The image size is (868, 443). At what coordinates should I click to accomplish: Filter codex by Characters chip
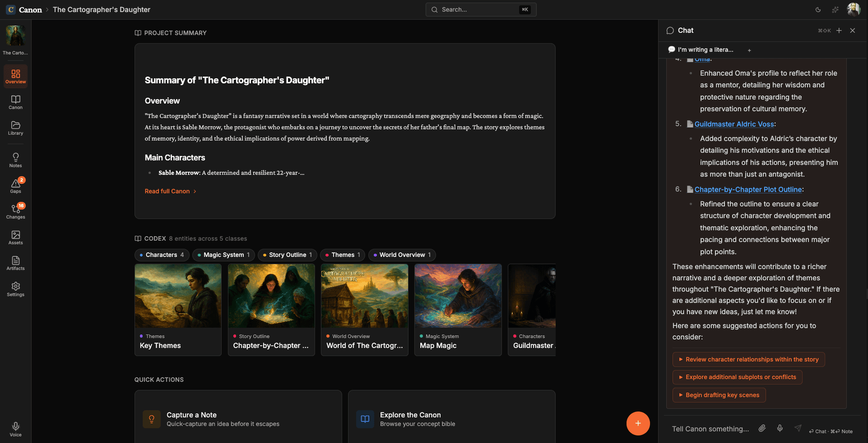pyautogui.click(x=161, y=255)
